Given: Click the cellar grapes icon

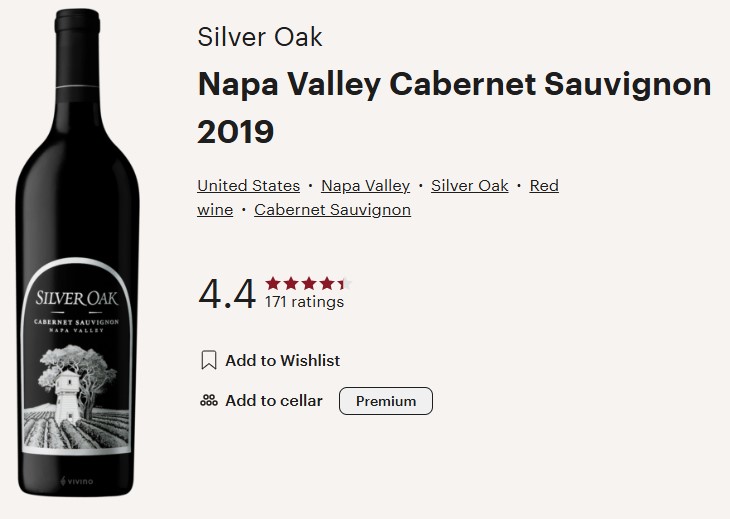Looking at the screenshot, I should pyautogui.click(x=208, y=401).
